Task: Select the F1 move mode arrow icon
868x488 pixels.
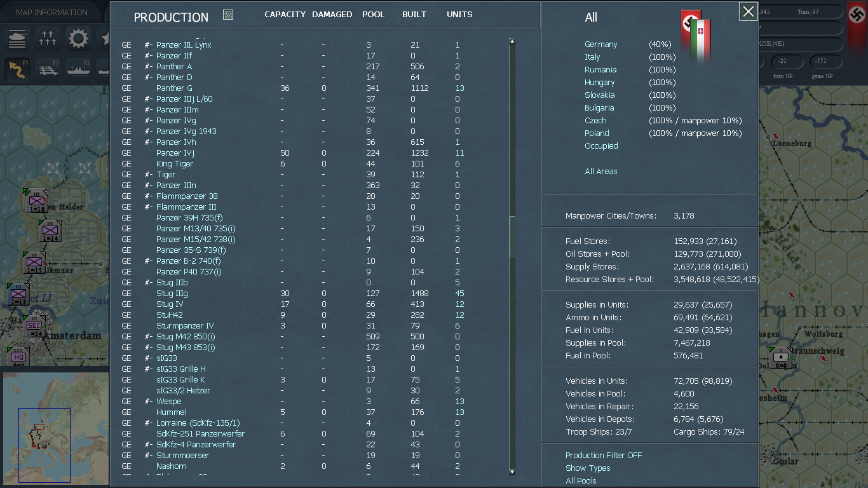Action: (18, 69)
